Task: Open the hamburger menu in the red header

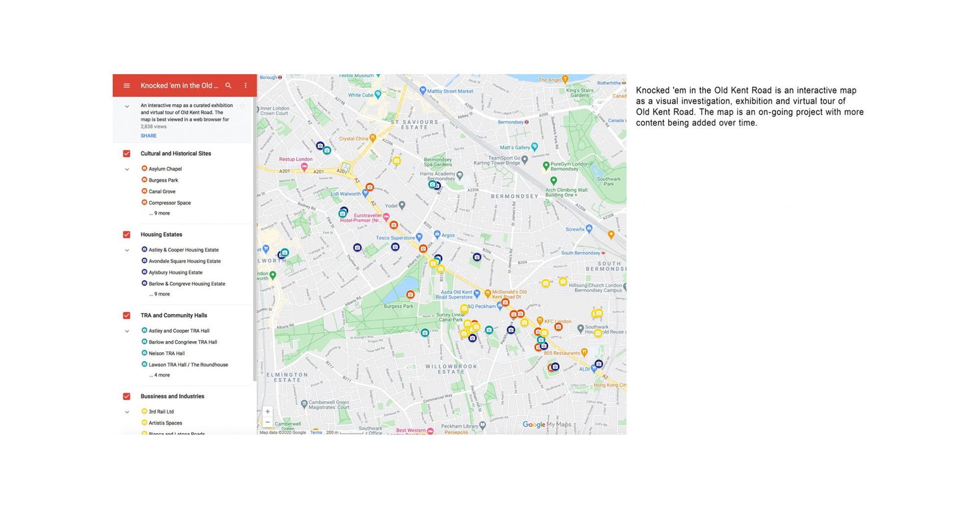Action: [x=126, y=86]
